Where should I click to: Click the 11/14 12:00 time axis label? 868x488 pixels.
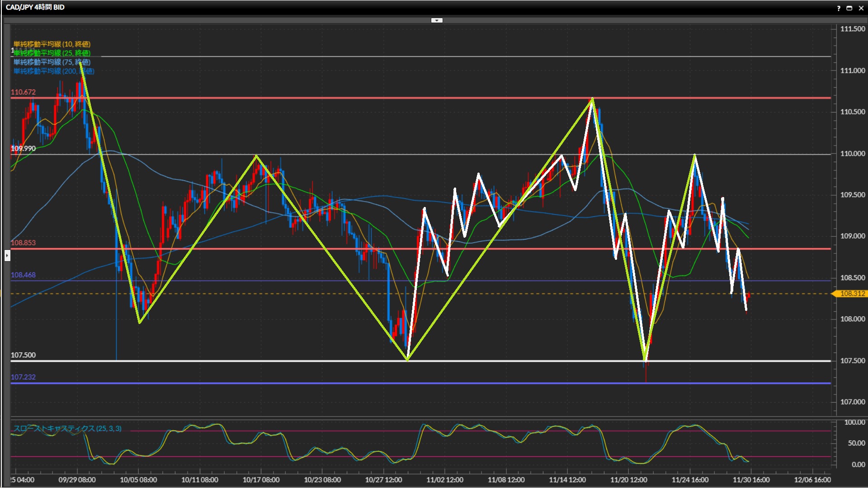point(567,480)
